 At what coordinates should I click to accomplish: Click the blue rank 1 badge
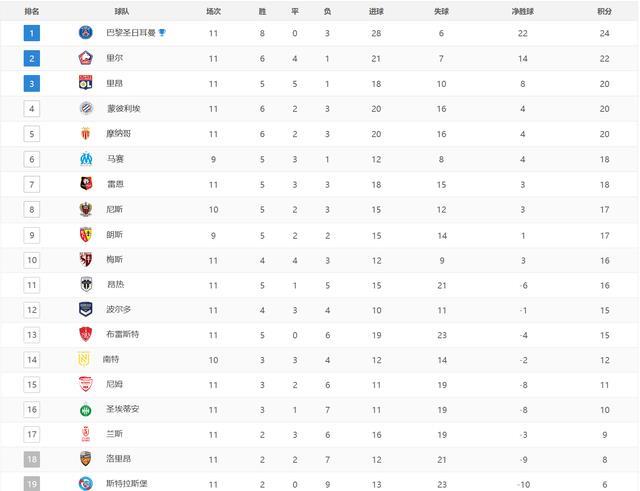coord(32,33)
